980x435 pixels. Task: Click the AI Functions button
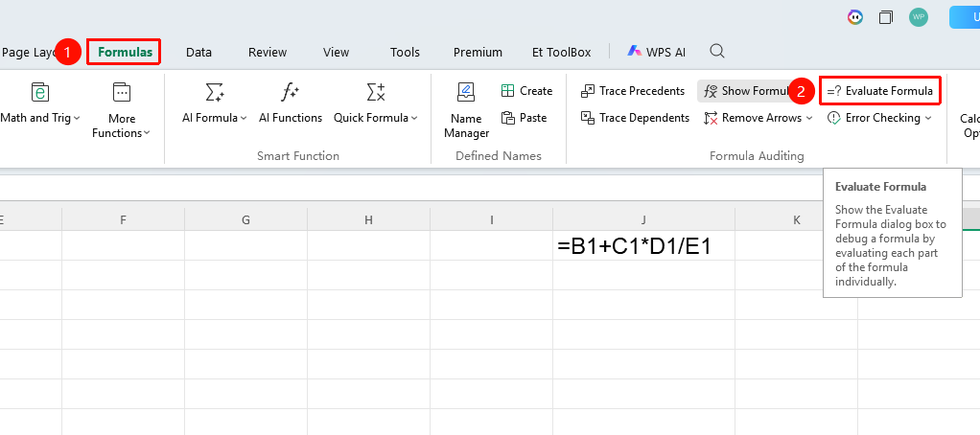tap(291, 103)
